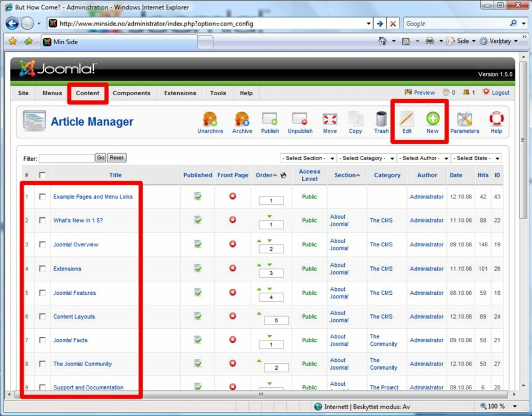This screenshot has width=532, height=416.
Task: Open the Content menu
Action: [x=88, y=93]
